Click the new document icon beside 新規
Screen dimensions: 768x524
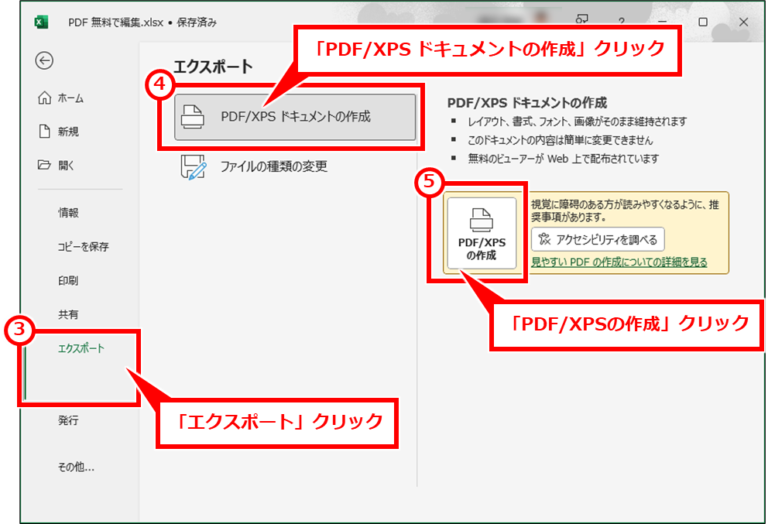click(45, 131)
